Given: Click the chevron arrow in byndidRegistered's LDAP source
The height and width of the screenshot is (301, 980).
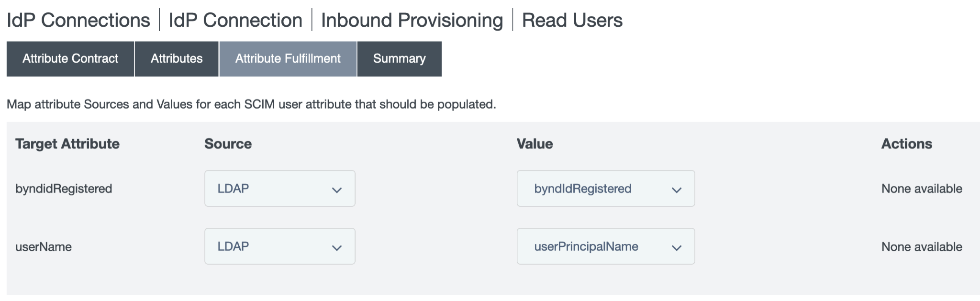Looking at the screenshot, I should pyautogui.click(x=336, y=190).
